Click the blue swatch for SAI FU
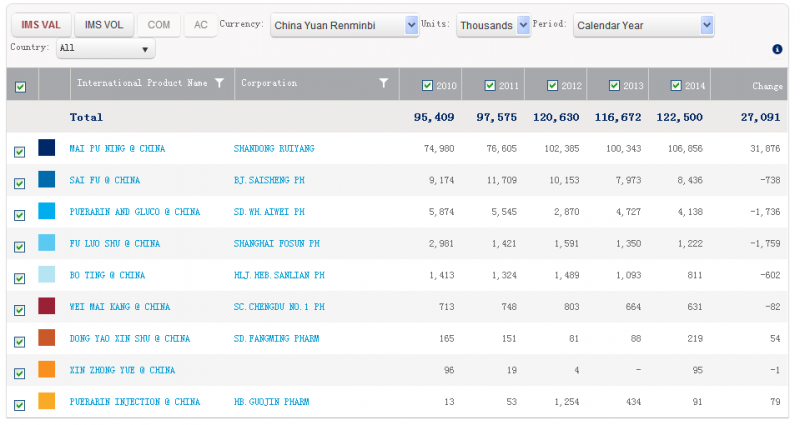The height and width of the screenshot is (425, 800). (x=46, y=179)
